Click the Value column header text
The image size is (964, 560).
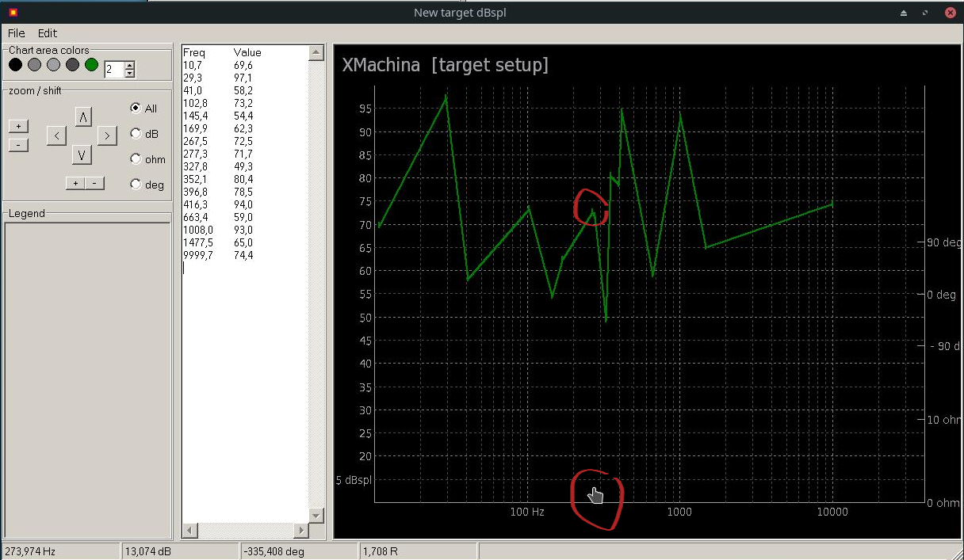(x=247, y=52)
